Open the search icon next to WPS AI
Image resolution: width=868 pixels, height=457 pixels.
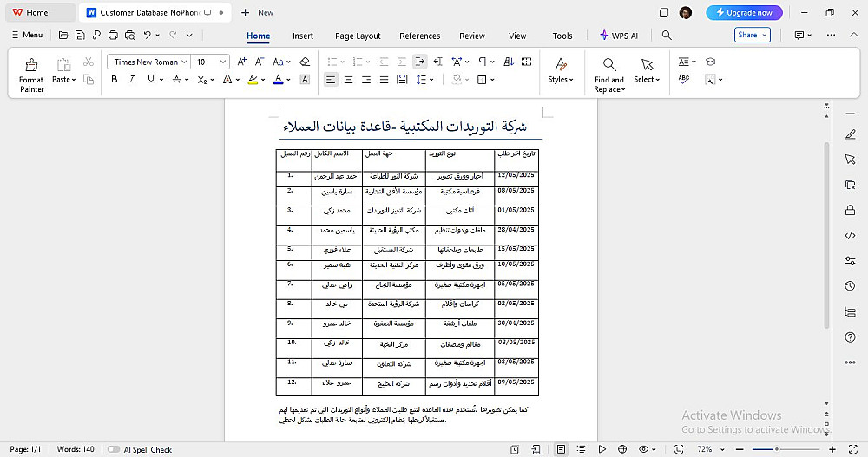click(667, 36)
